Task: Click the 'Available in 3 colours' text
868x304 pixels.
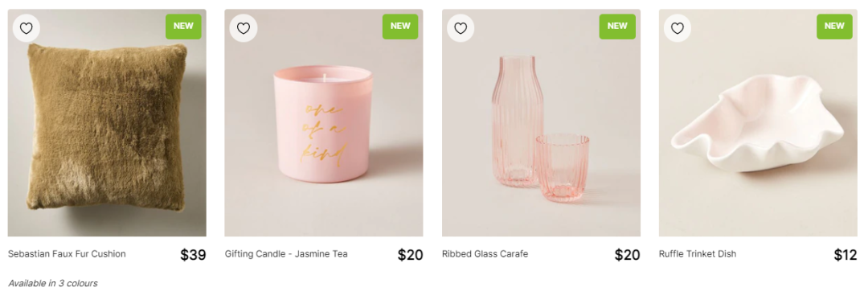Action: [52, 284]
